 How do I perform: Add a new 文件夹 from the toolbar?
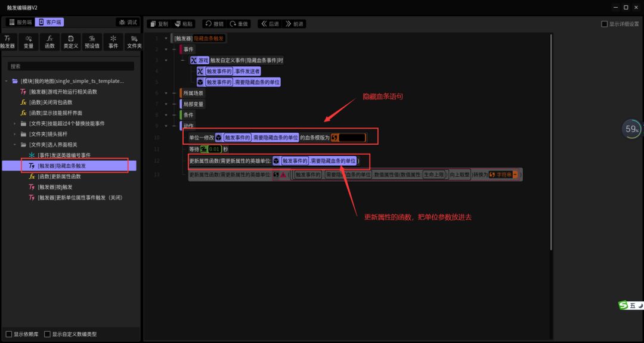(x=134, y=42)
